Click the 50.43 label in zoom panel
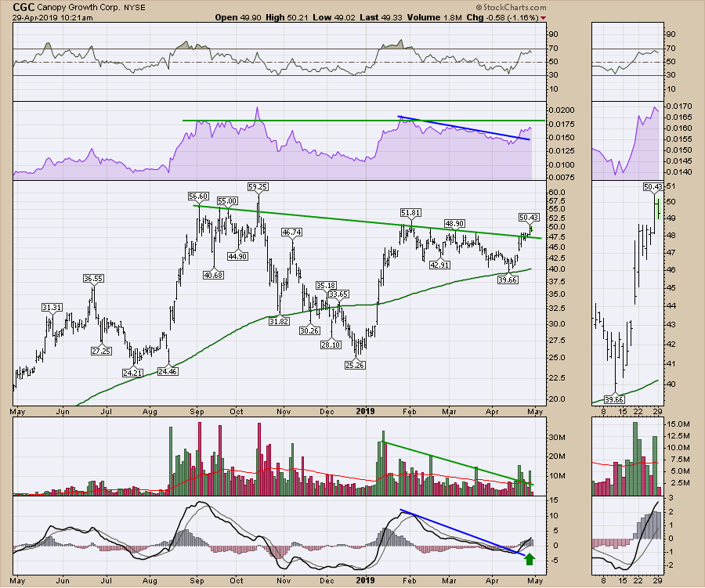This screenshot has height=588, width=705. pos(653,186)
